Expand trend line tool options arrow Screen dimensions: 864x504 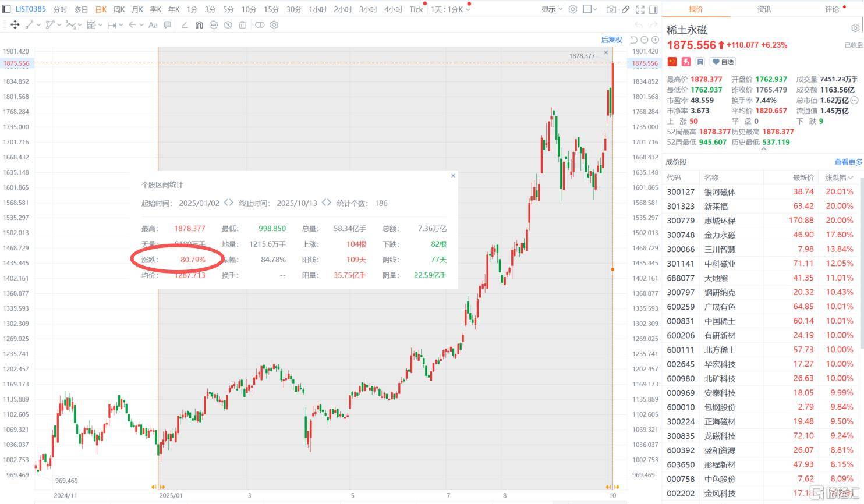point(39,25)
